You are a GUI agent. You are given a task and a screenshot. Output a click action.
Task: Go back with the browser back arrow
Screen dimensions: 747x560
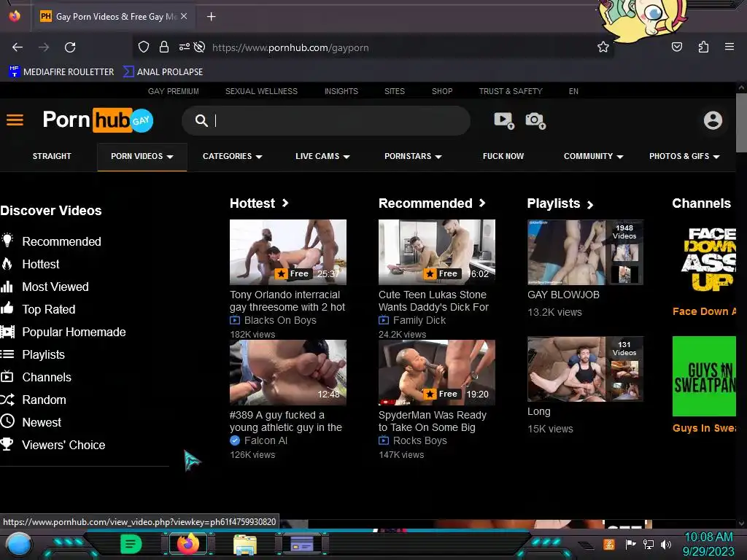18,47
